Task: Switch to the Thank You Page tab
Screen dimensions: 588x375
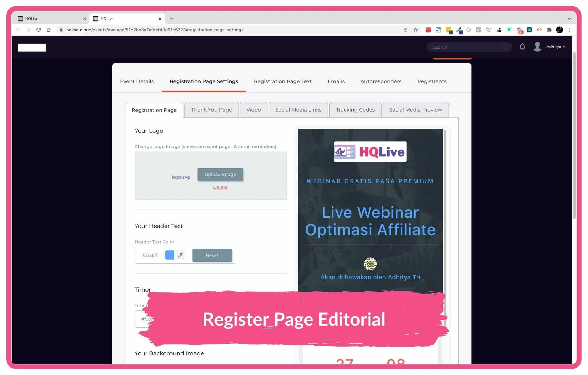Action: (211, 110)
